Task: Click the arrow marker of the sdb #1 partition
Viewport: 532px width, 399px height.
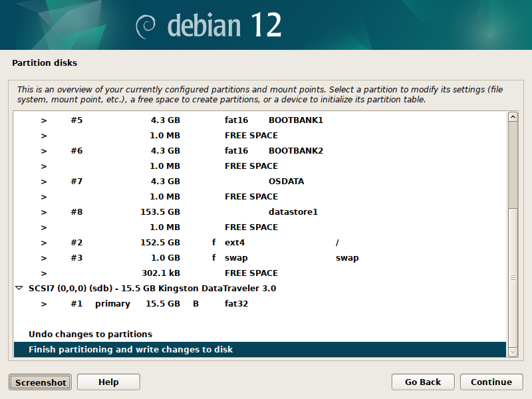Action: pyautogui.click(x=44, y=304)
